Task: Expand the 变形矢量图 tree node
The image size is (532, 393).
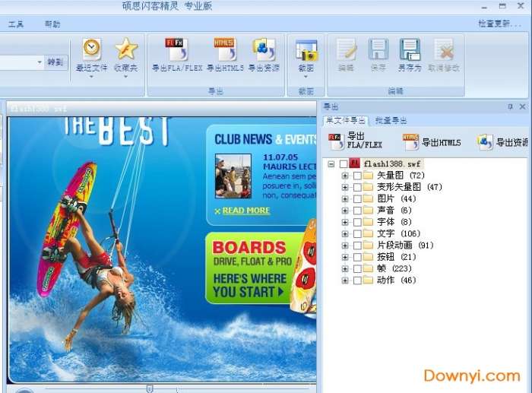Action: tap(345, 187)
